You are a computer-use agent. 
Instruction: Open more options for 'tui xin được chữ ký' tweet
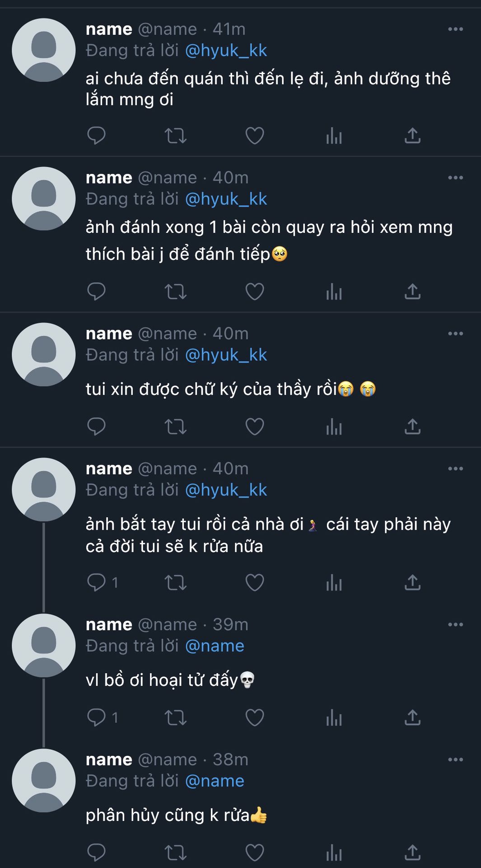[455, 334]
